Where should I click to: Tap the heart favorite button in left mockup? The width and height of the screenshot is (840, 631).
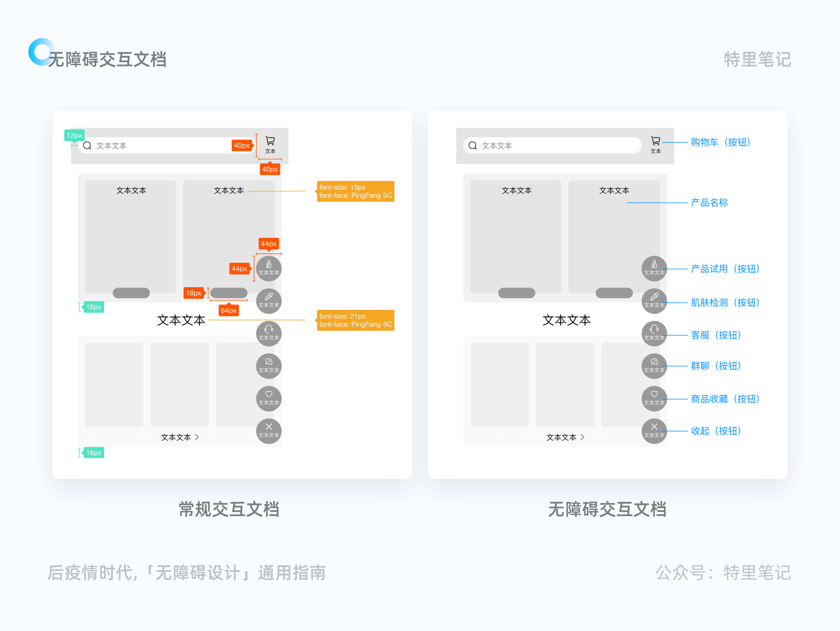point(269,398)
